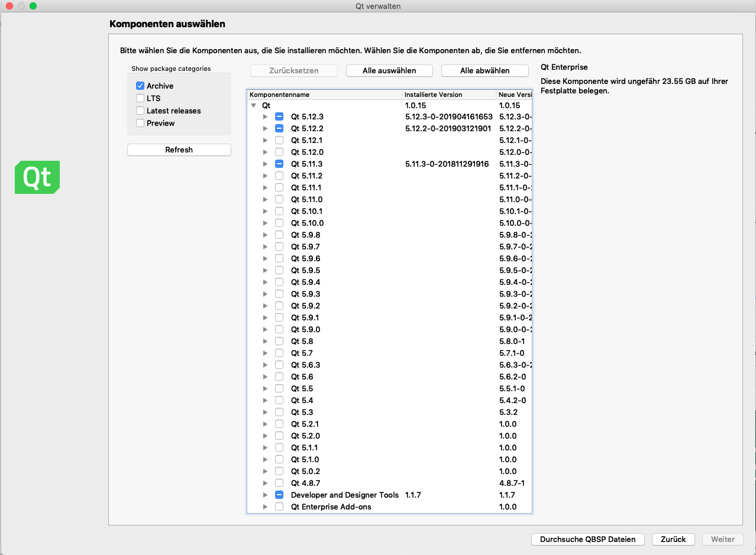
Task: Select the Qt 5.0.2 row label
Action: tap(305, 471)
